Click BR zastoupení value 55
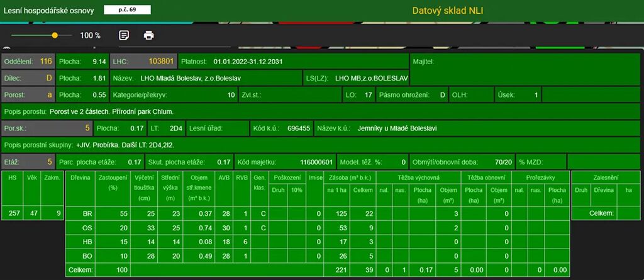This screenshot has height=280, width=644. 124,213
